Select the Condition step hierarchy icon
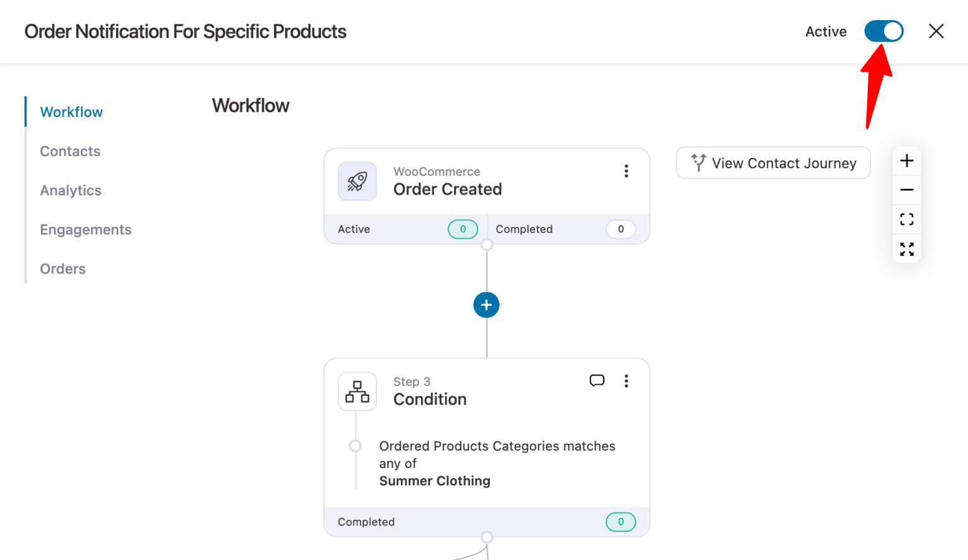This screenshot has width=968, height=560. 357,391
